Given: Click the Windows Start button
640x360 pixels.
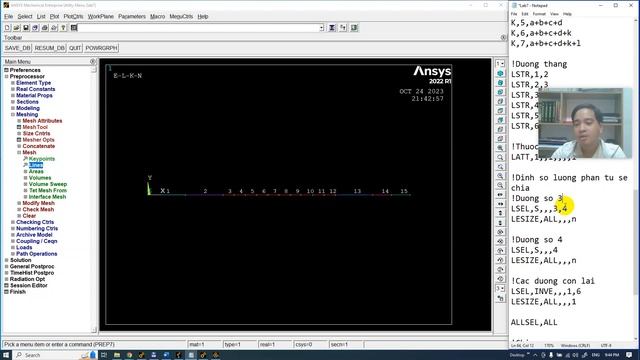Looking at the screenshot, I should pyautogui.click(x=6, y=355).
